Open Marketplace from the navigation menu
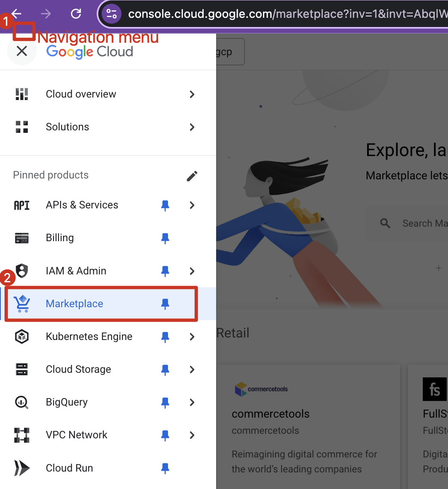The image size is (448, 489). click(x=75, y=304)
